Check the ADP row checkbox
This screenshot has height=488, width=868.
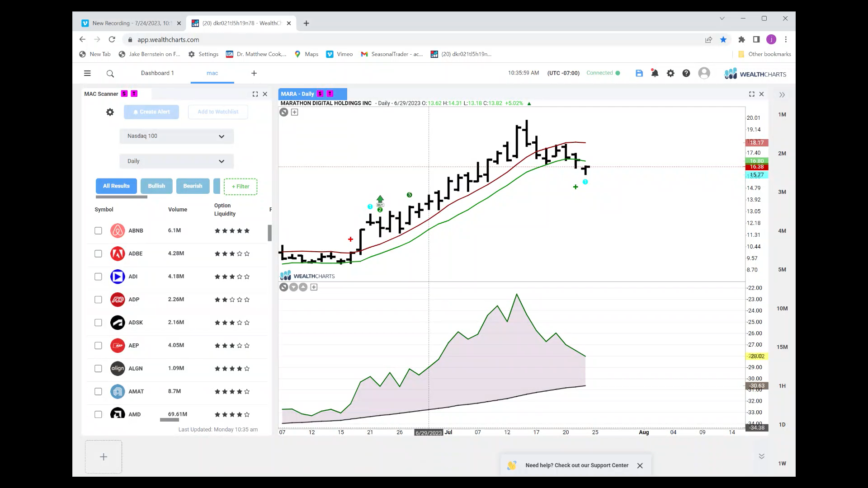(98, 300)
